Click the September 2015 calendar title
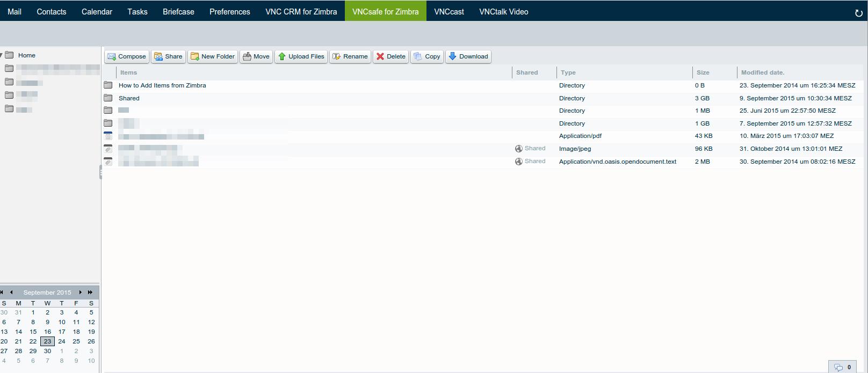Viewport: 868px width, 373px height. tap(47, 292)
